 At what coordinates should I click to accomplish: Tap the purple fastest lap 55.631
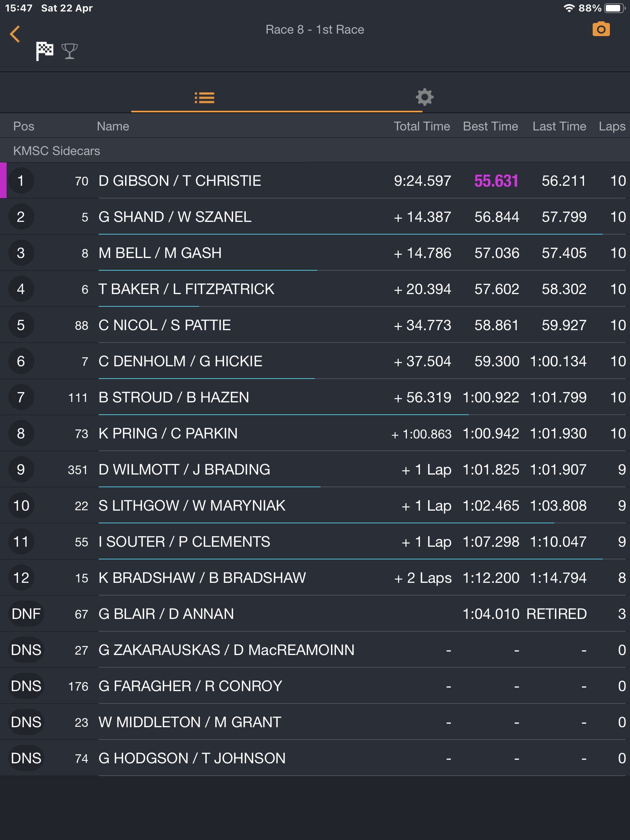(496, 181)
